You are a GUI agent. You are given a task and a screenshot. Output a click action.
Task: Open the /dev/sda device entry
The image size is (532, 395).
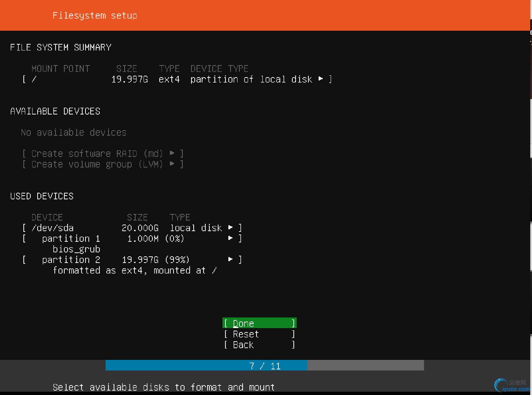point(132,228)
